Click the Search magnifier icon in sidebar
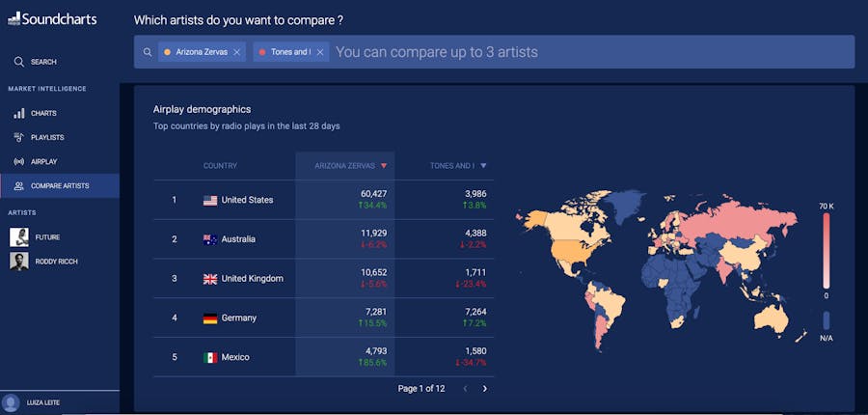Image resolution: width=868 pixels, height=415 pixels. tap(19, 62)
